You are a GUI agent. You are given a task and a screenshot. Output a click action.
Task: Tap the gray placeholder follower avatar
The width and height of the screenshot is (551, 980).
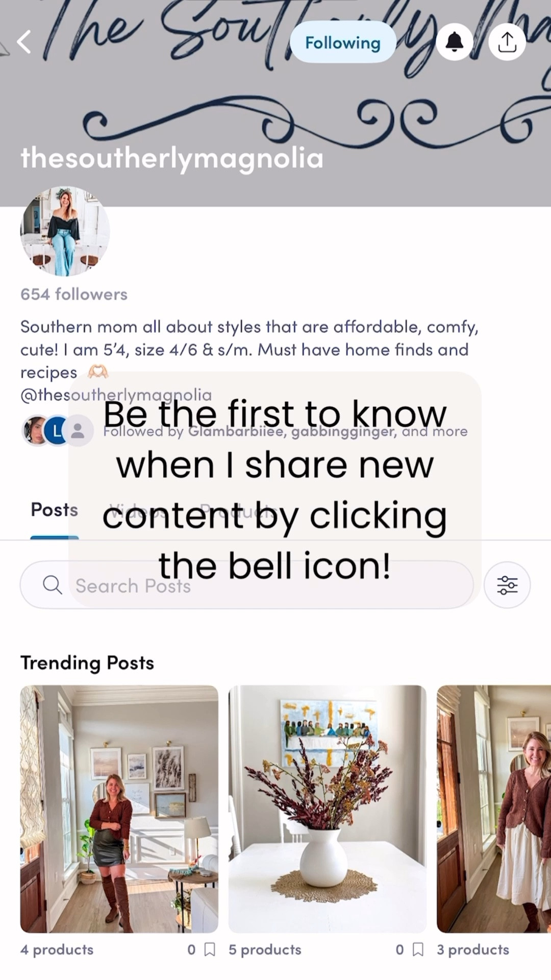point(78,431)
